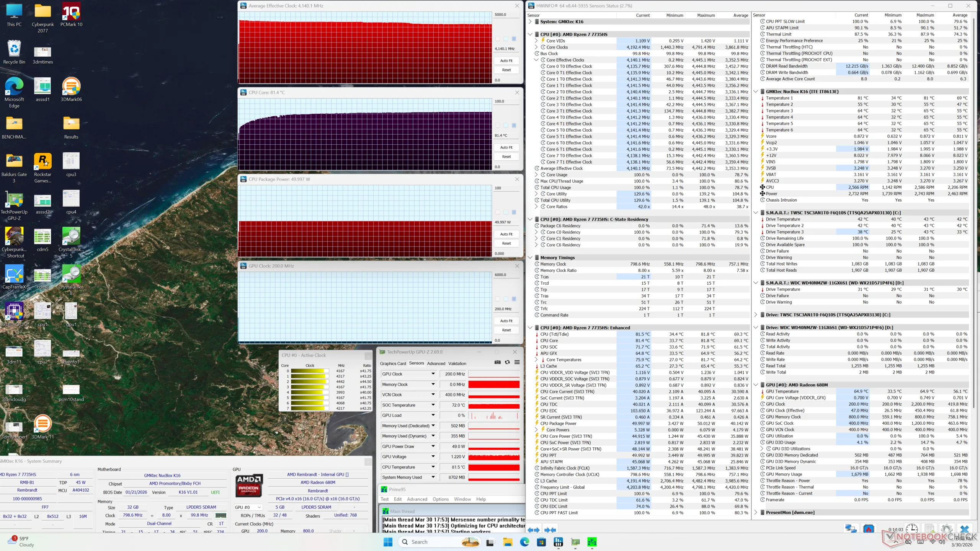Click Reset on GPU Clock graph
Screen dimensions: 980x551
[x=506, y=330]
